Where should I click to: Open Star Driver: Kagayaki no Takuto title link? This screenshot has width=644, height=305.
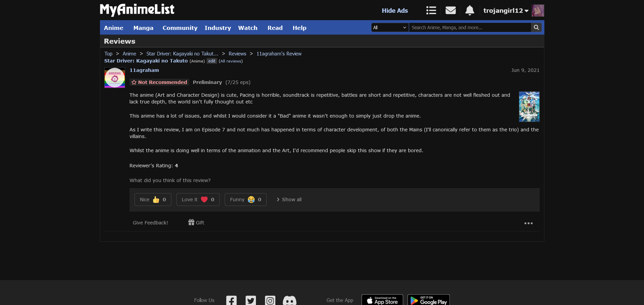click(x=146, y=61)
